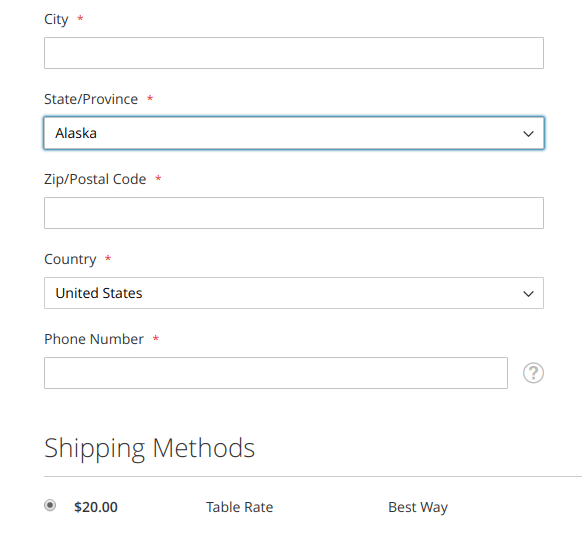This screenshot has height=547, width=582.
Task: Open the Country dropdown showing United States
Action: tap(294, 293)
